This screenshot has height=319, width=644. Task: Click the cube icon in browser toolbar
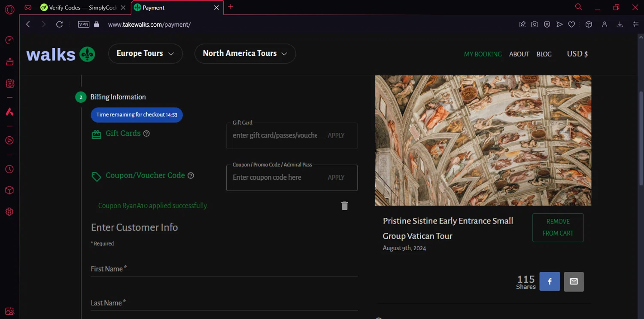click(x=589, y=25)
